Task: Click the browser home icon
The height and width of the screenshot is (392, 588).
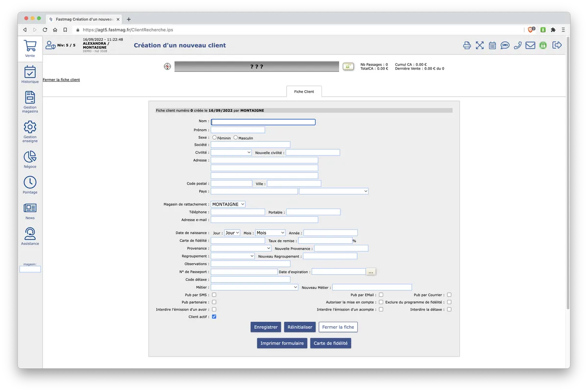Action: tap(55, 30)
